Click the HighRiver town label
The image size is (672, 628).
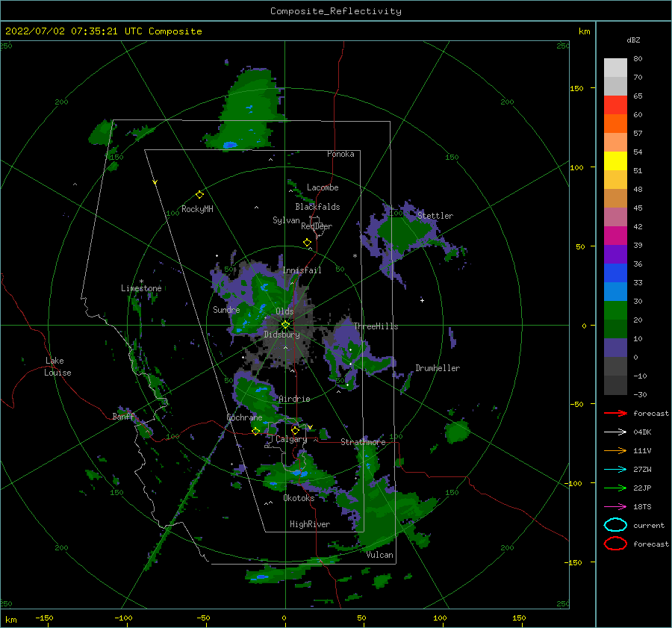point(309,524)
